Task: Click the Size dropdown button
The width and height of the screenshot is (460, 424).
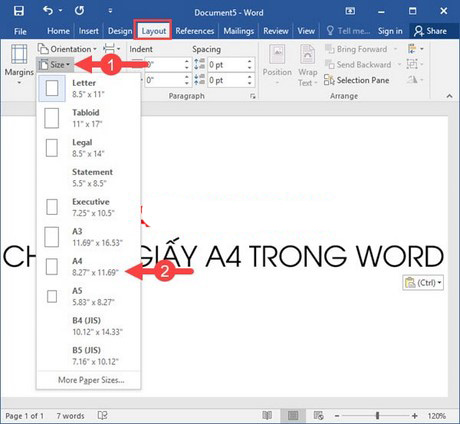Action: pos(55,65)
